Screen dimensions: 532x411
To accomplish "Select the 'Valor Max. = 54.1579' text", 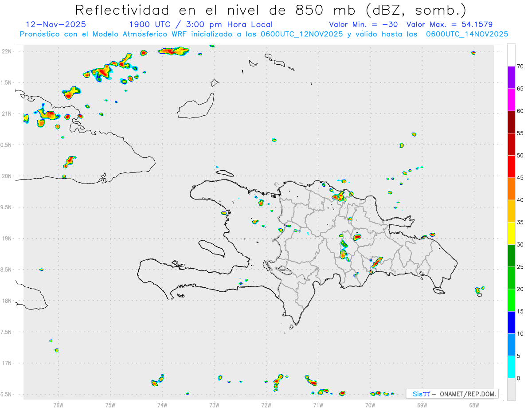I will point(450,24).
